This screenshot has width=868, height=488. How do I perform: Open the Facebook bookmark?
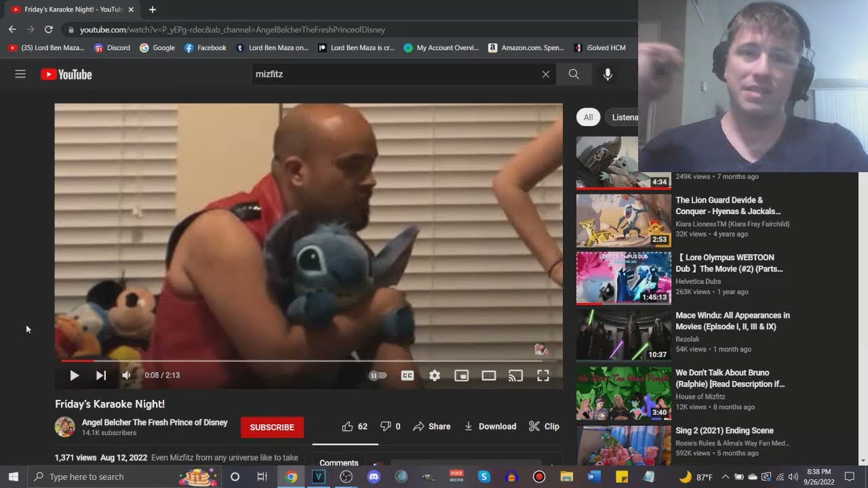coord(205,47)
